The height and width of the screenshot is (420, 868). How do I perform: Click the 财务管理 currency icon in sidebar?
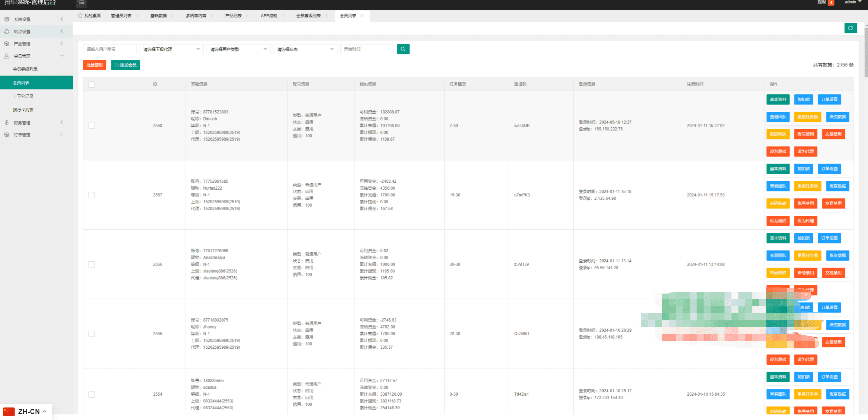pyautogui.click(x=7, y=122)
